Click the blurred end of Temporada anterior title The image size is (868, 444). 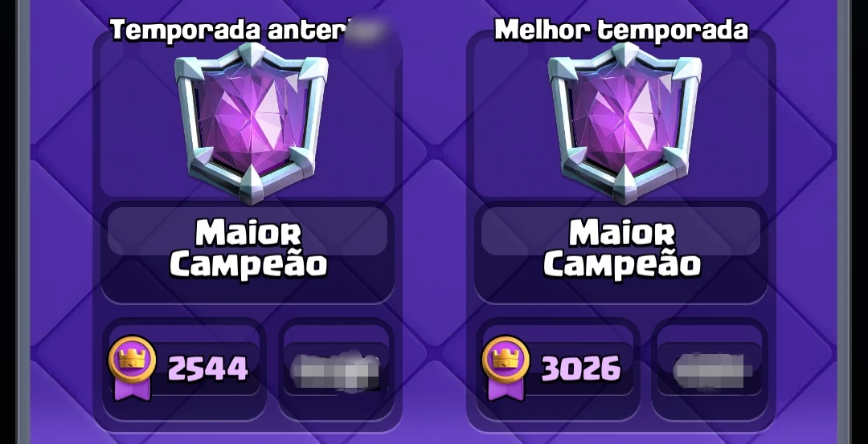click(367, 31)
